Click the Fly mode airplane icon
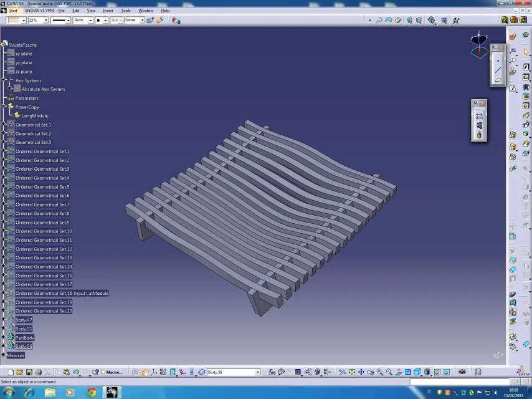 (343, 372)
